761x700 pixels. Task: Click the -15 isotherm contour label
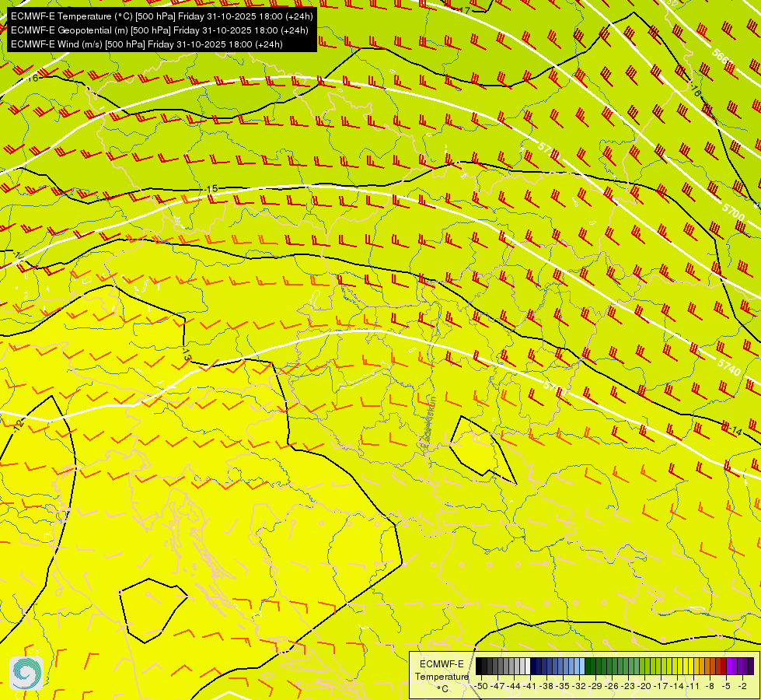(211, 188)
